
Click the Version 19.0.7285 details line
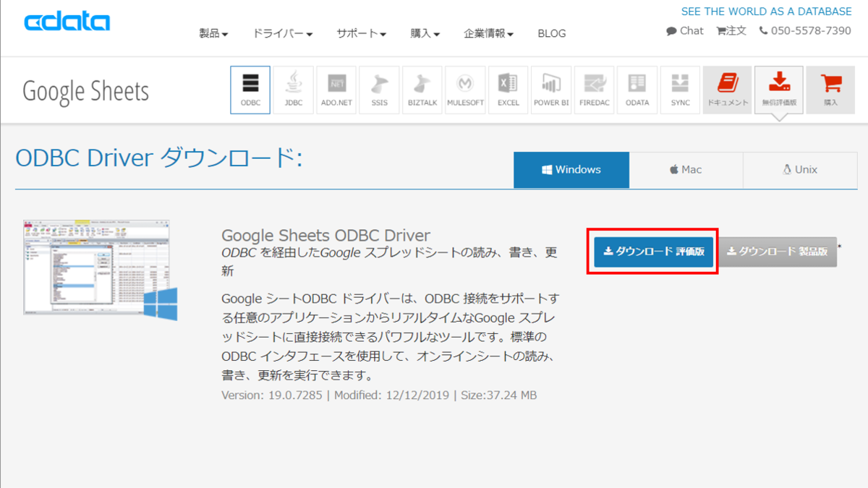pyautogui.click(x=379, y=395)
